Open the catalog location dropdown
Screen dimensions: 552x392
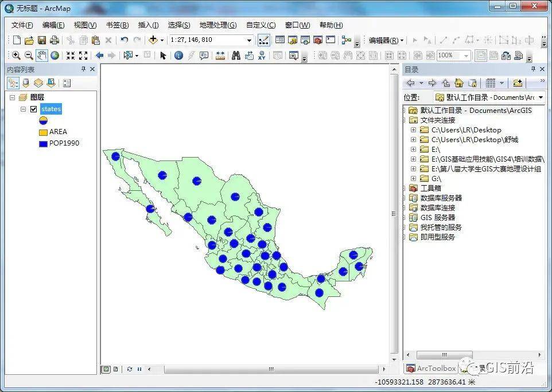tap(541, 97)
